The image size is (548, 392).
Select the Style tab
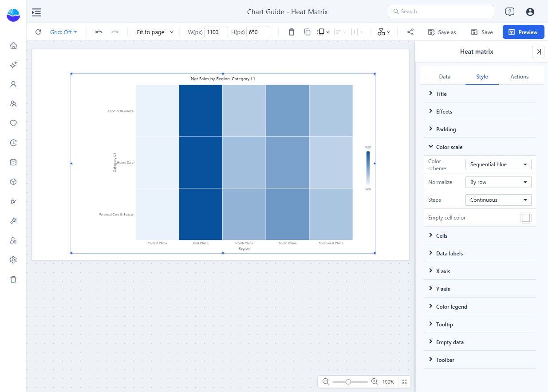click(x=482, y=77)
